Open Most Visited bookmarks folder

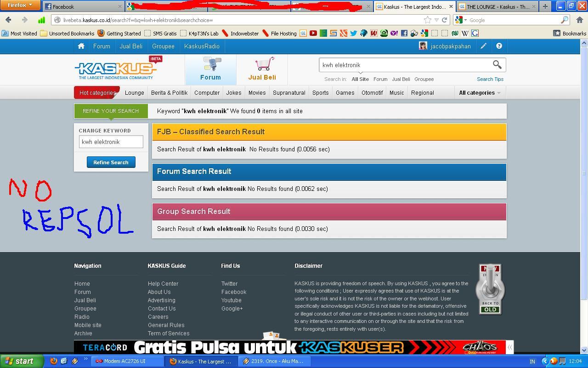(19, 33)
